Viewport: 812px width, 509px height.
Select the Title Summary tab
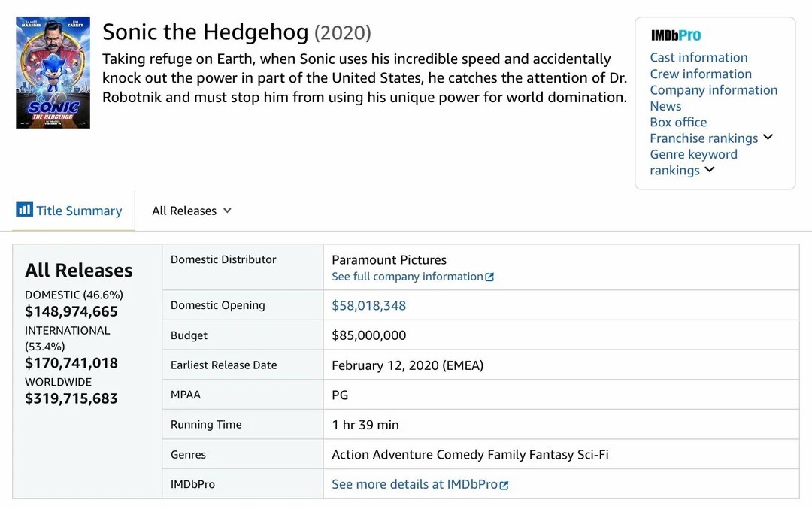click(x=69, y=211)
